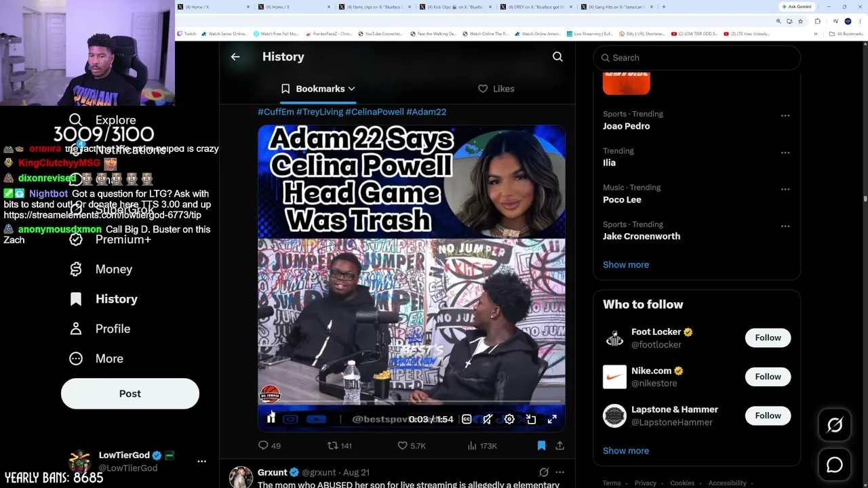Viewport: 868px width, 488px height.
Task: Repost the post with 141 reposts
Action: pyautogui.click(x=339, y=445)
